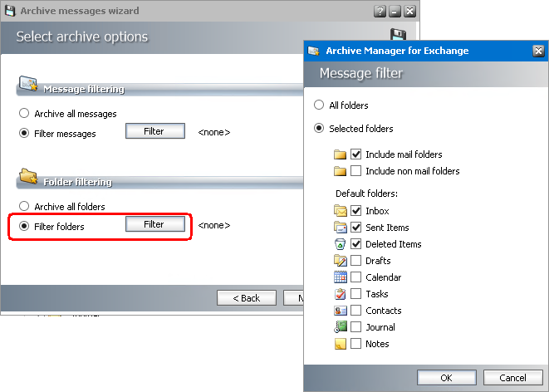
Task: Click the Archive messages wizard title icon
Action: [x=10, y=11]
